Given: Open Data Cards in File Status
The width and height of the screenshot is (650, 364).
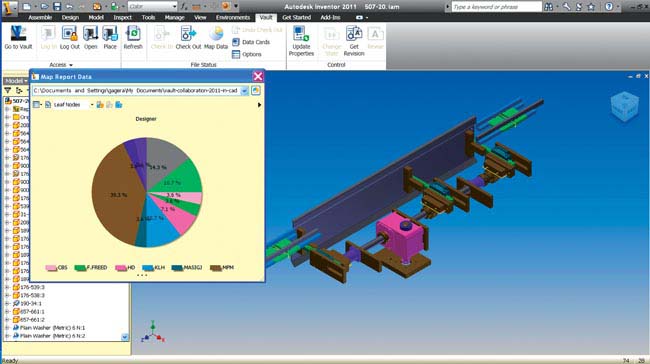Looking at the screenshot, I should click(251, 42).
